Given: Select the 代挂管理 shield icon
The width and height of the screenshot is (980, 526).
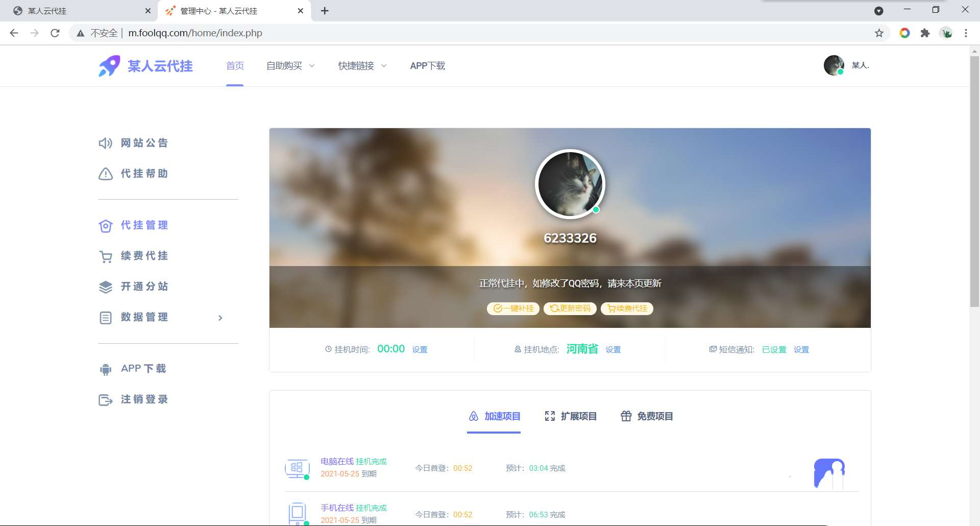Looking at the screenshot, I should tap(105, 226).
